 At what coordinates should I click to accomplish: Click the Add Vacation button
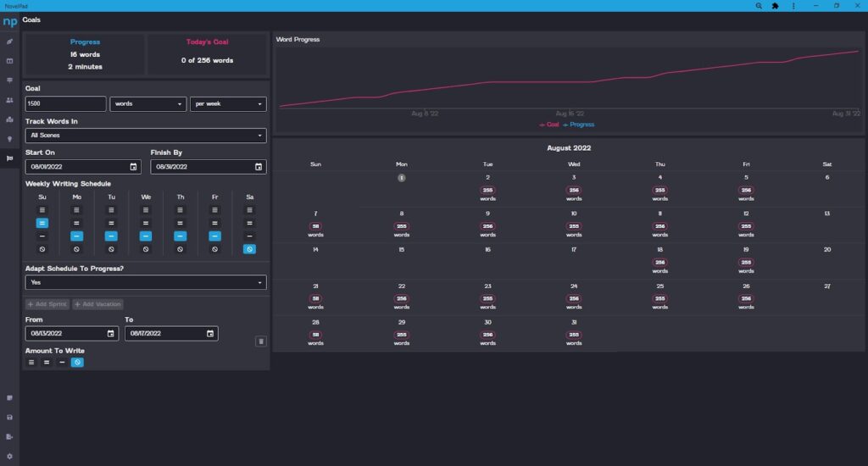pos(98,304)
